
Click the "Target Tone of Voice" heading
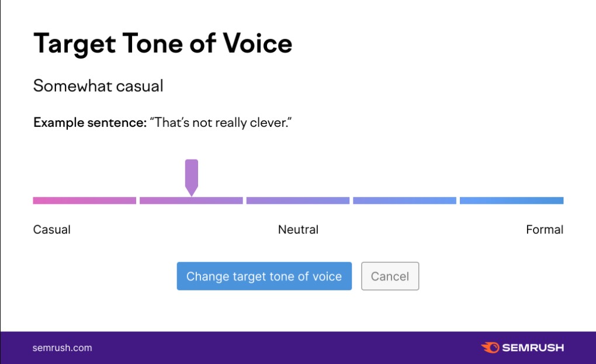pyautogui.click(x=162, y=44)
